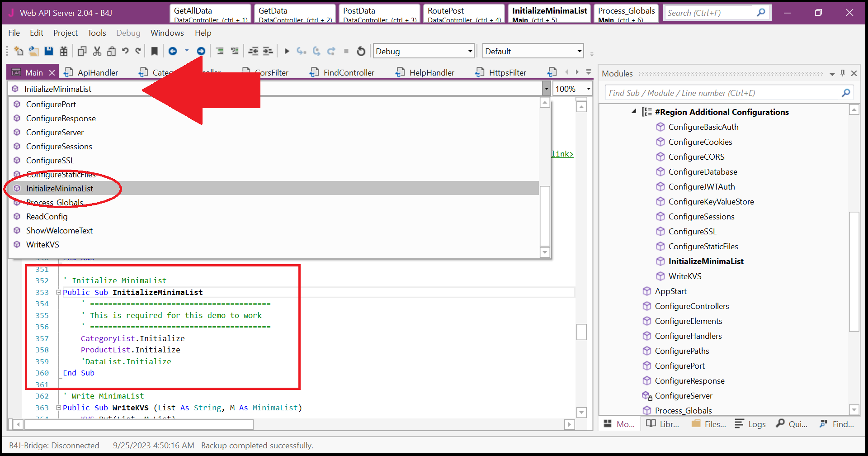Click the Restart circular arrow icon
Viewport: 868px width, 456px height.
361,51
